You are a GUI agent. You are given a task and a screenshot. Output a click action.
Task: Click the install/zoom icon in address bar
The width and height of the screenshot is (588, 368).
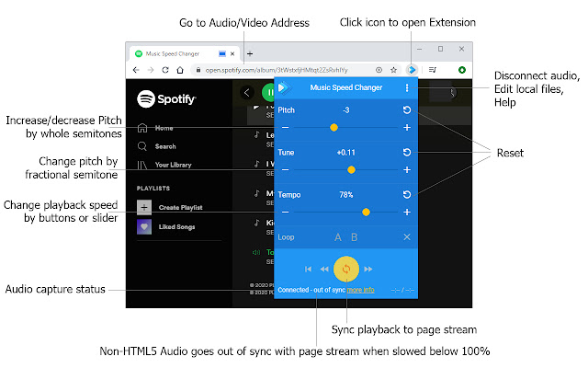pos(379,70)
